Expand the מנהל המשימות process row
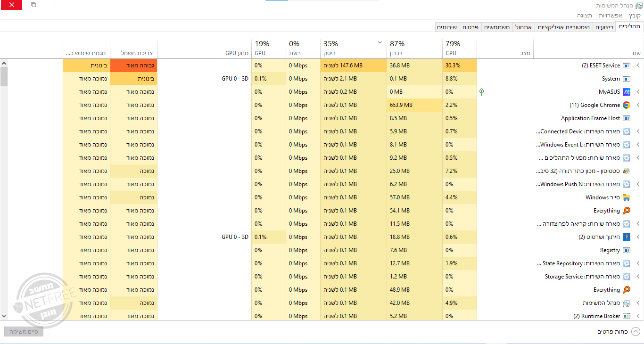644x344 pixels. (x=638, y=303)
